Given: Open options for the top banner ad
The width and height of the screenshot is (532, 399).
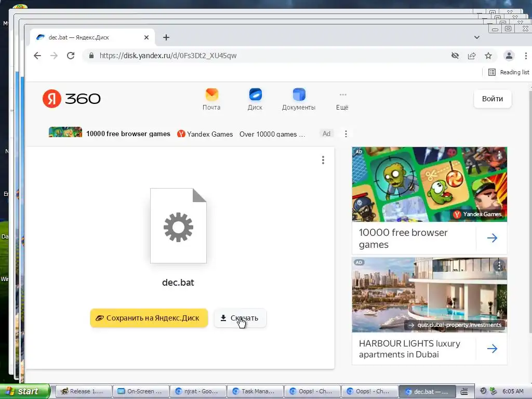Looking at the screenshot, I should [x=345, y=134].
